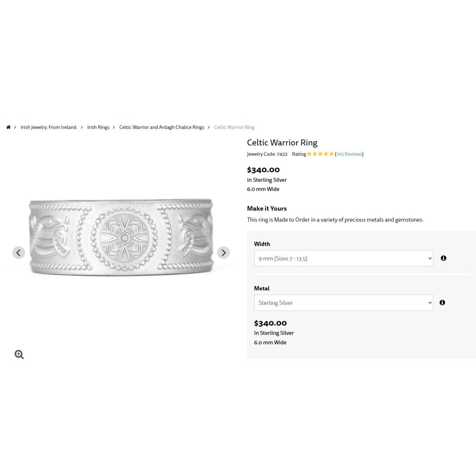Click the five-star rating icons
The height and width of the screenshot is (476, 476).
coord(320,154)
